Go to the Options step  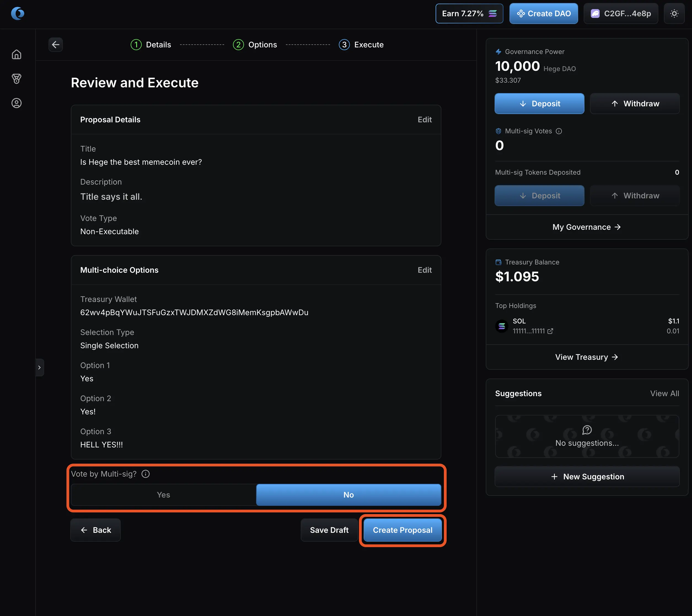click(255, 45)
